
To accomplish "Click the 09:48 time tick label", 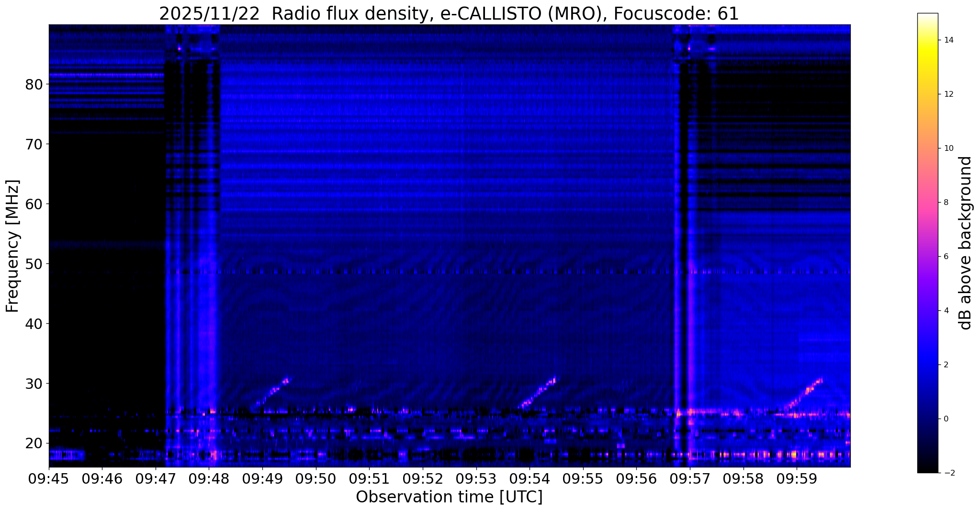I will pos(209,478).
